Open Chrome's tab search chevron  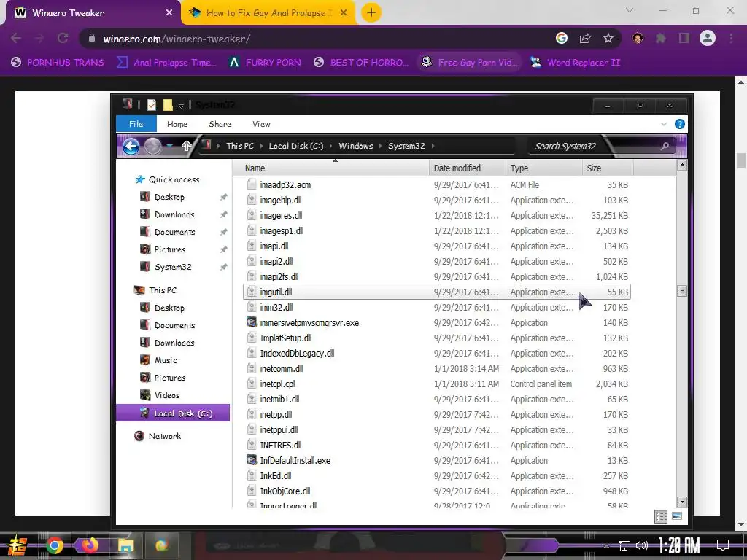(x=630, y=10)
